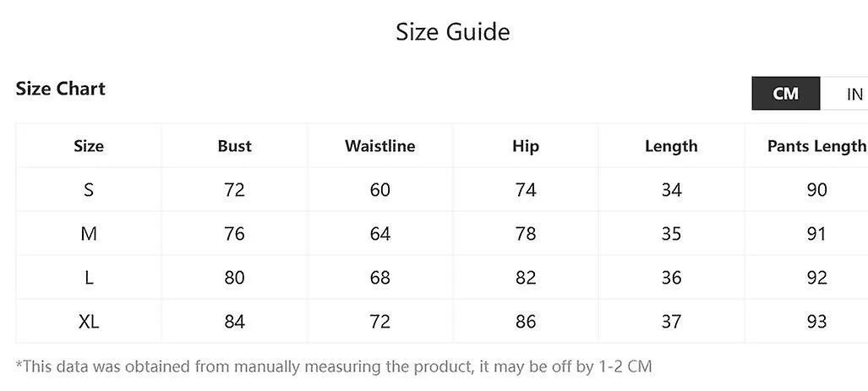868x391 pixels.
Task: Click the Waistline column header
Action: click(x=379, y=146)
